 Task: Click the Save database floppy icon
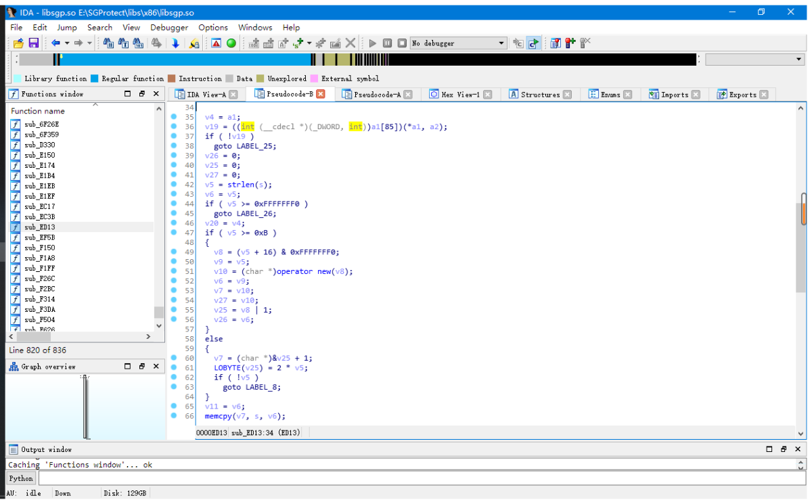[33, 43]
